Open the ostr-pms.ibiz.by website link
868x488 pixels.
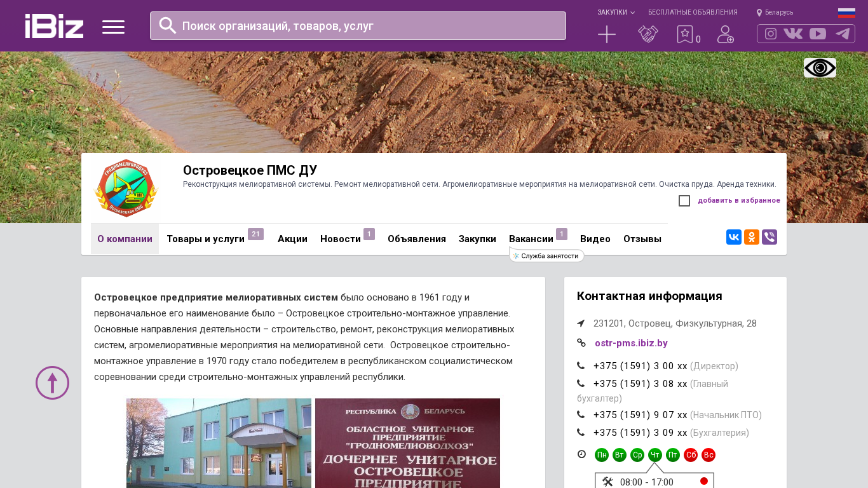pyautogui.click(x=631, y=343)
